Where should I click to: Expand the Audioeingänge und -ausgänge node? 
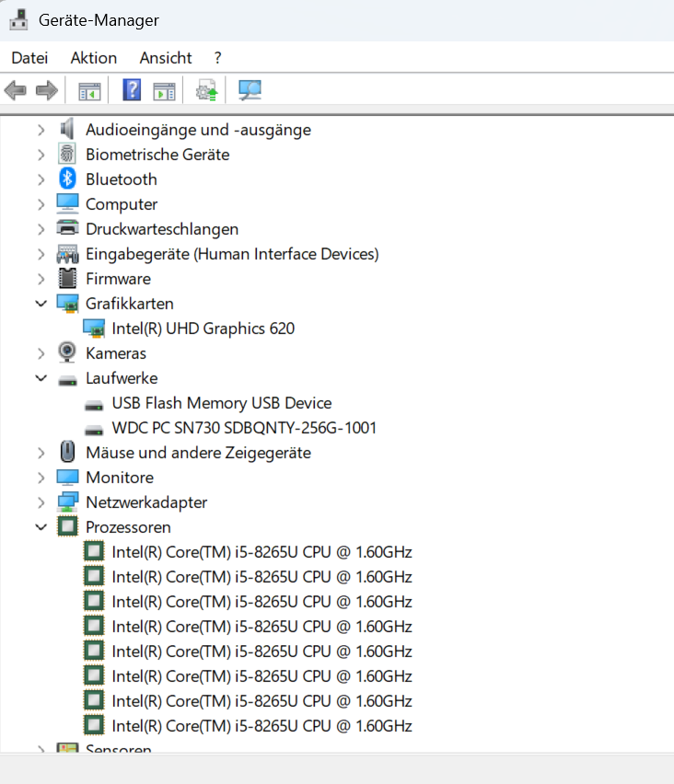coord(41,130)
